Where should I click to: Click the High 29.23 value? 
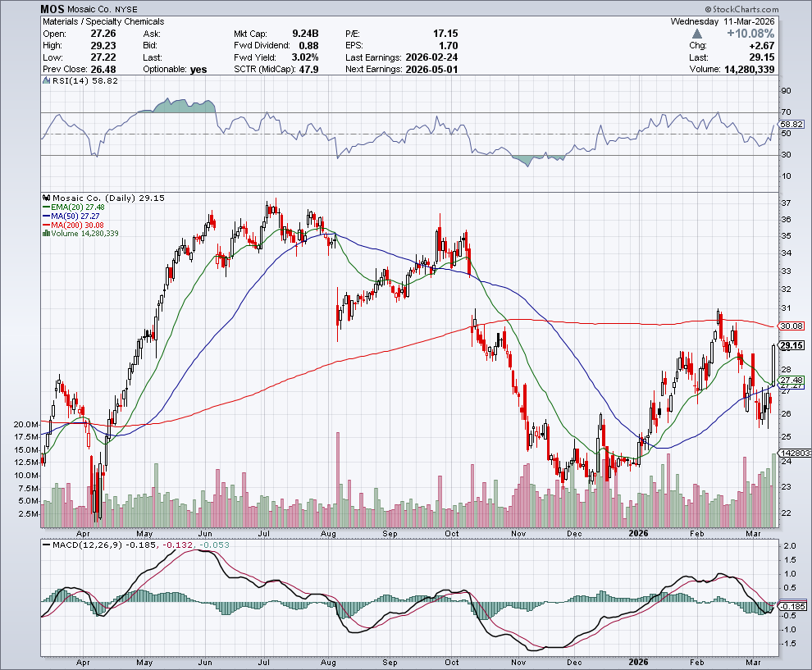coord(103,46)
